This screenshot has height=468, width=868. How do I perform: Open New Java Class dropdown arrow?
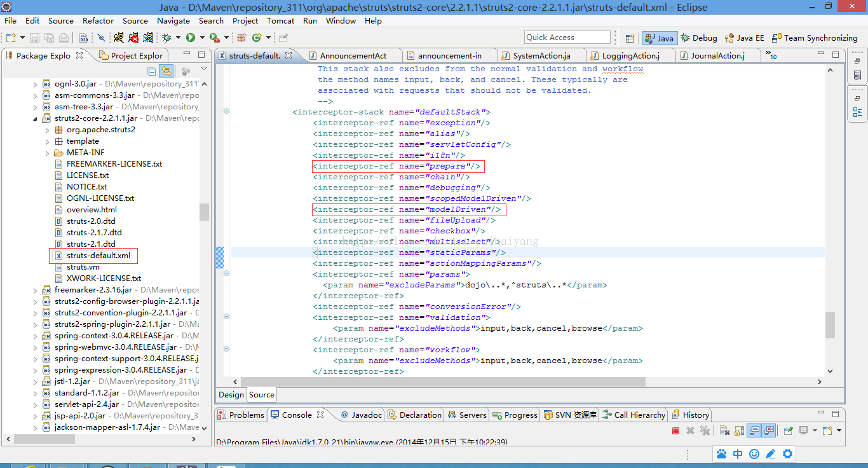click(268, 38)
